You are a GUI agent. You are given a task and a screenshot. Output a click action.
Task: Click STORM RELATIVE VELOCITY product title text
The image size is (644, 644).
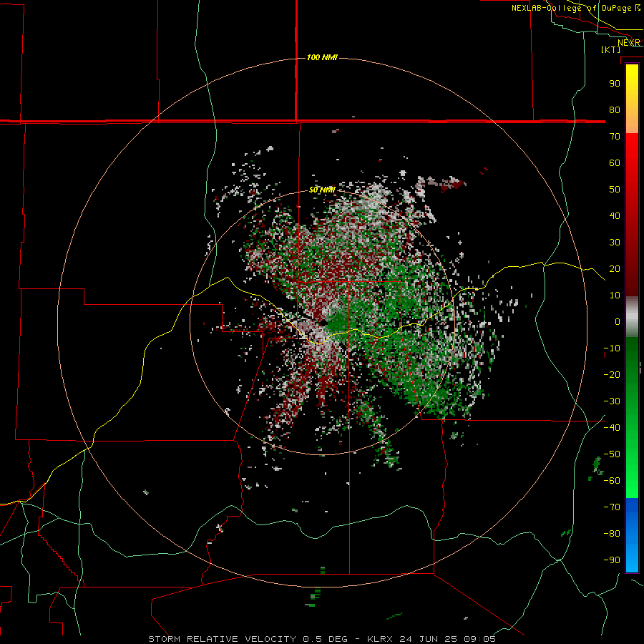tap(223, 639)
